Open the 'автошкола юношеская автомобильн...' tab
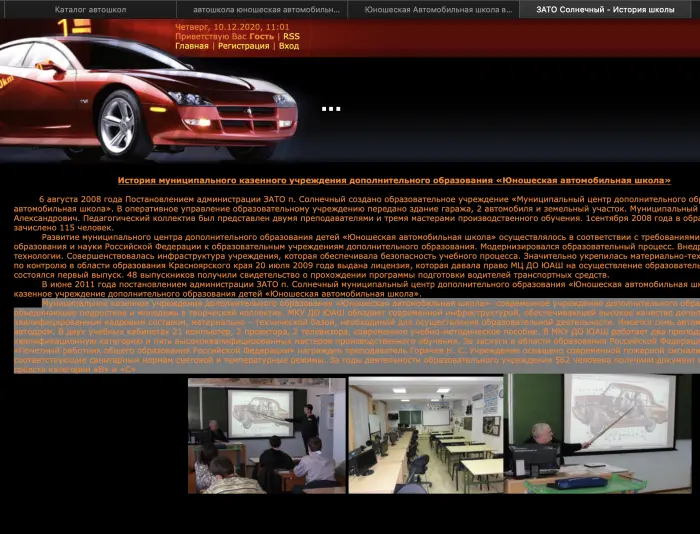 [x=260, y=9]
